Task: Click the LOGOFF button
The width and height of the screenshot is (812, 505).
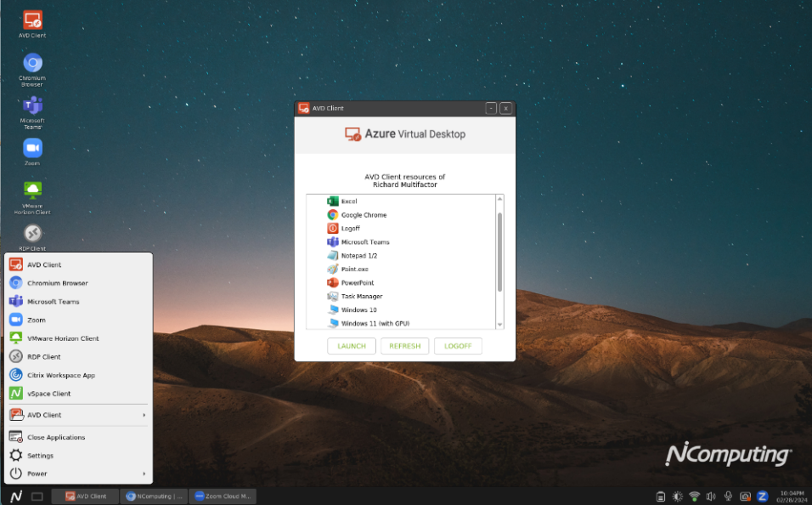Action: tap(459, 346)
